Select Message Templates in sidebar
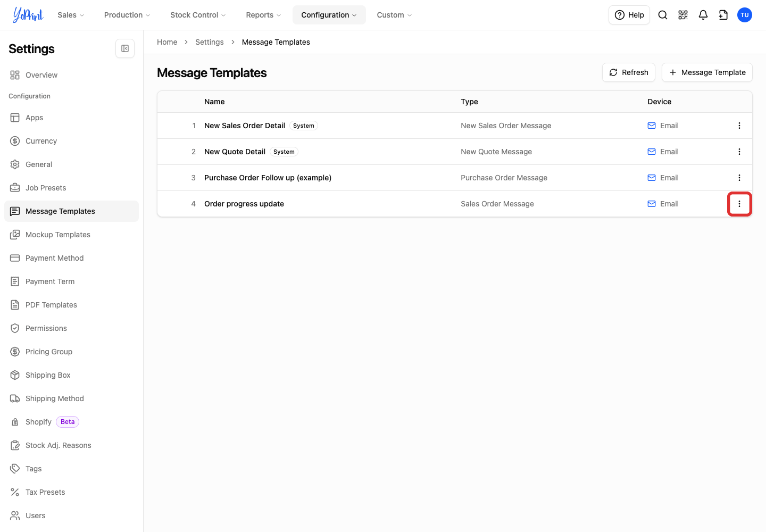 [71, 211]
